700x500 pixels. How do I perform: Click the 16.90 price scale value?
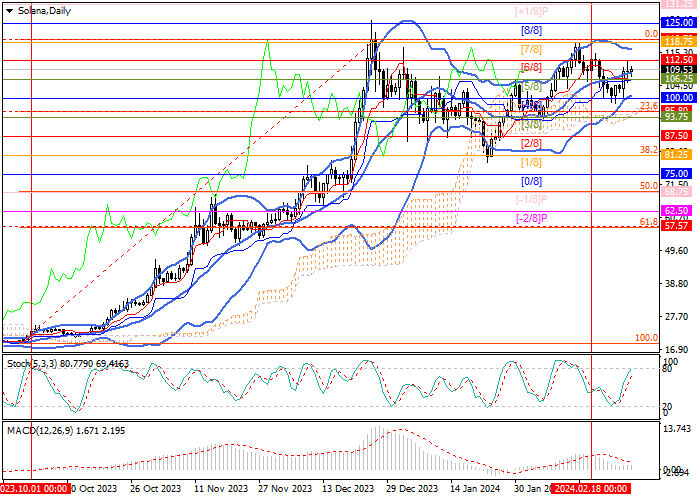click(676, 350)
